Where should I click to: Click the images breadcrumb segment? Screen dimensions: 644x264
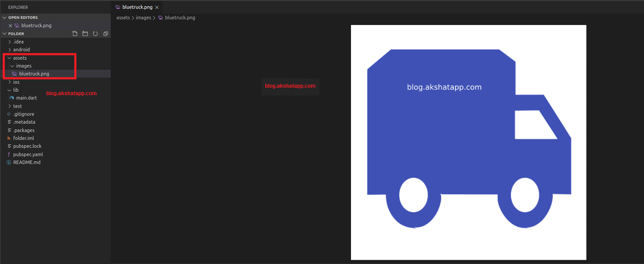143,18
